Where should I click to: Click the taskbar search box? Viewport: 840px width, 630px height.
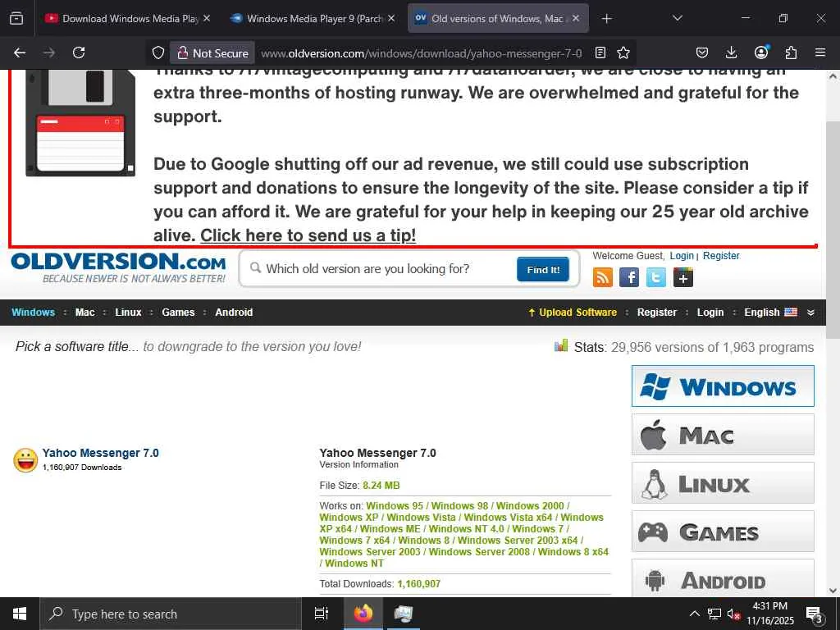[171, 614]
